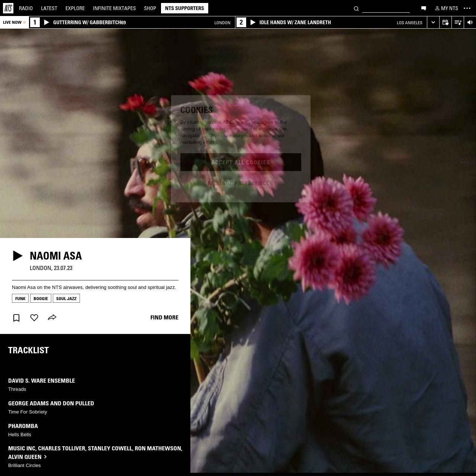Open the Shop menu item
476x476 pixels.
click(x=150, y=8)
